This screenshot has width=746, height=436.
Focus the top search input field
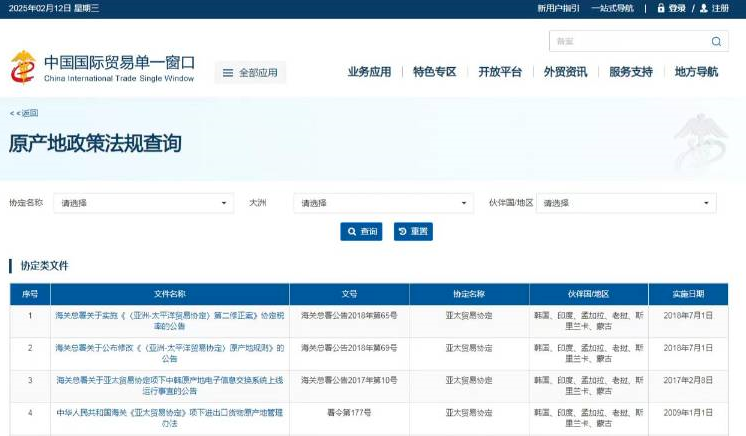pos(628,41)
